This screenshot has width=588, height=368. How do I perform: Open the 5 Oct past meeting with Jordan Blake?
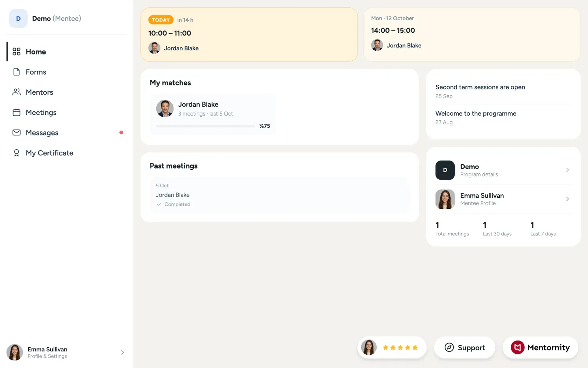280,195
